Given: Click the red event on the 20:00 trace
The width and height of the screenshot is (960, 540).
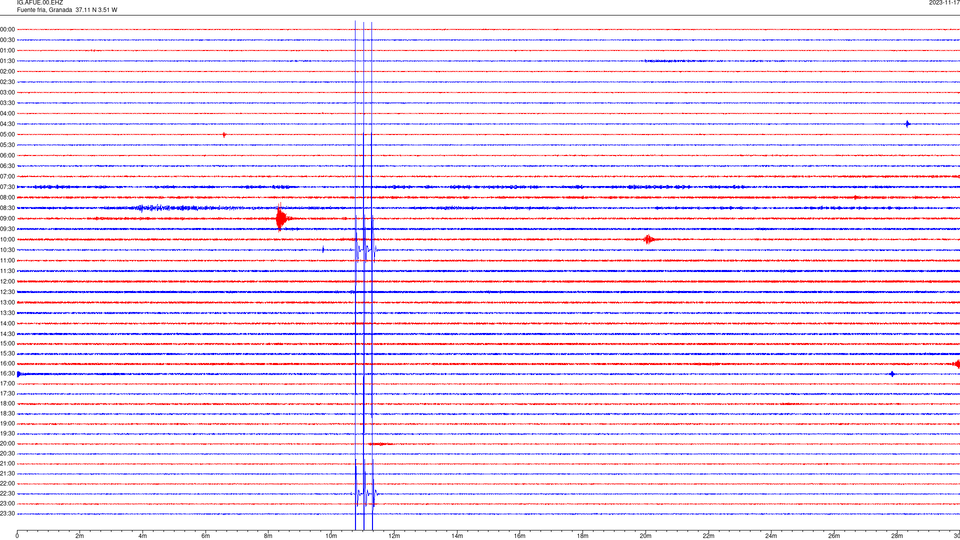Looking at the screenshot, I should coord(380,444).
